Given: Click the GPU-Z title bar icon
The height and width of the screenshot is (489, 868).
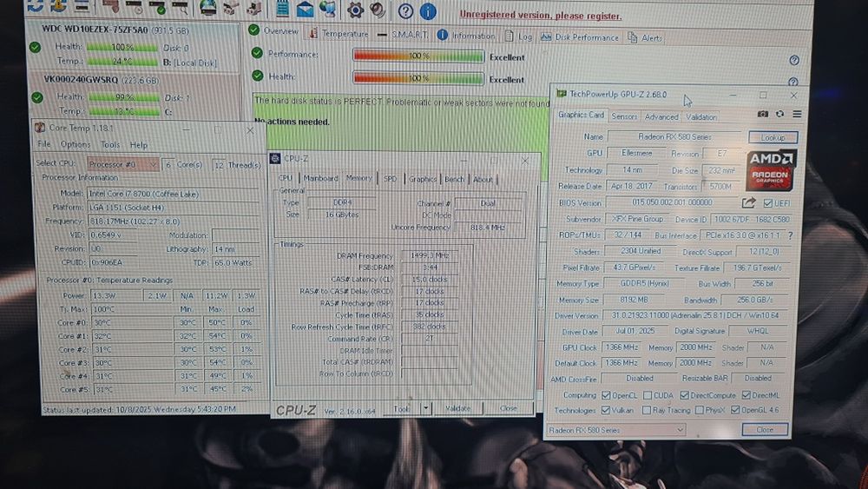Looking at the screenshot, I should [562, 94].
